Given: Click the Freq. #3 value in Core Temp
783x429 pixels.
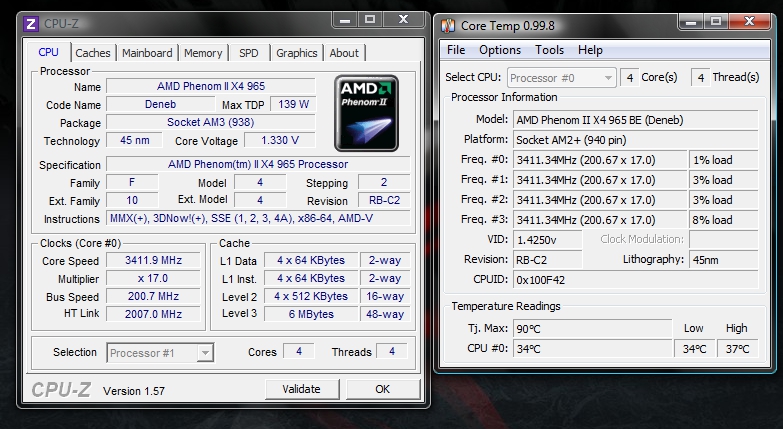Looking at the screenshot, I should 600,220.
